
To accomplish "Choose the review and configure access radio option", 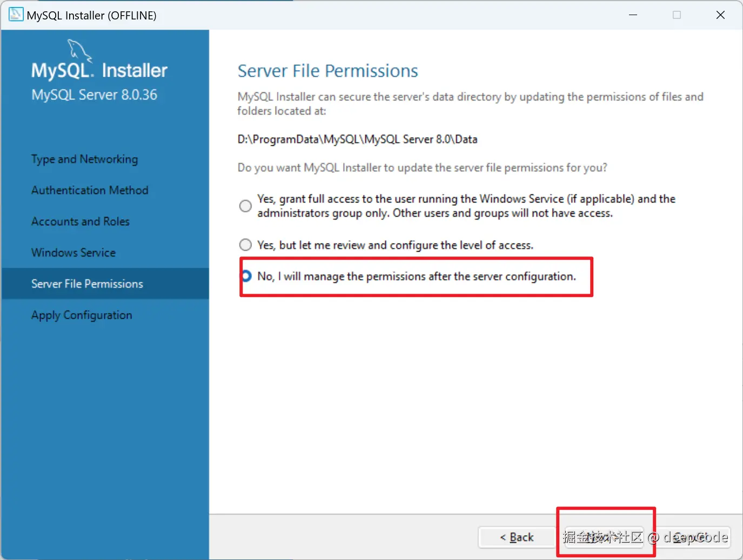I will (245, 245).
